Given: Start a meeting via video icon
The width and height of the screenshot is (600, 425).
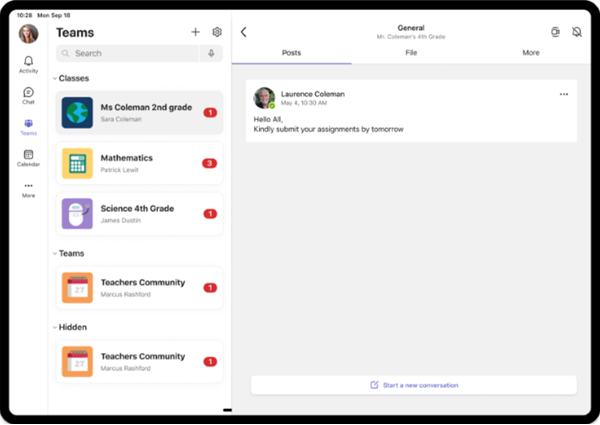Looking at the screenshot, I should pyautogui.click(x=555, y=32).
